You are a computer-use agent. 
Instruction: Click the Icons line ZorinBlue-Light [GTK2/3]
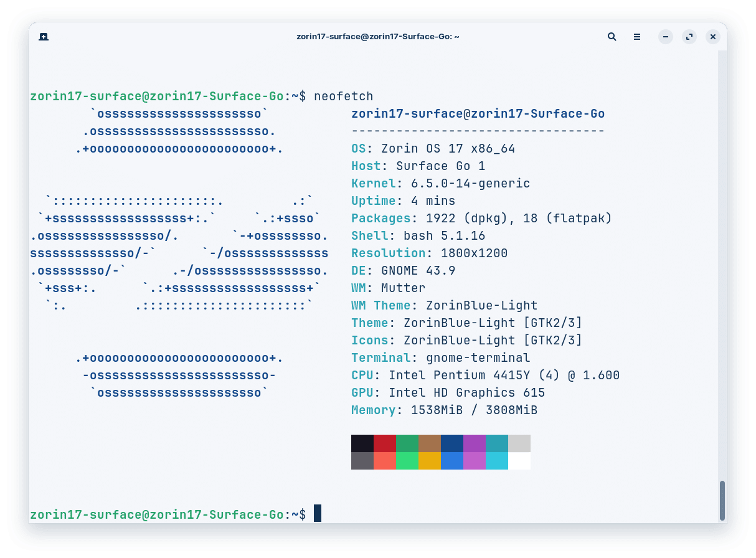pos(467,341)
